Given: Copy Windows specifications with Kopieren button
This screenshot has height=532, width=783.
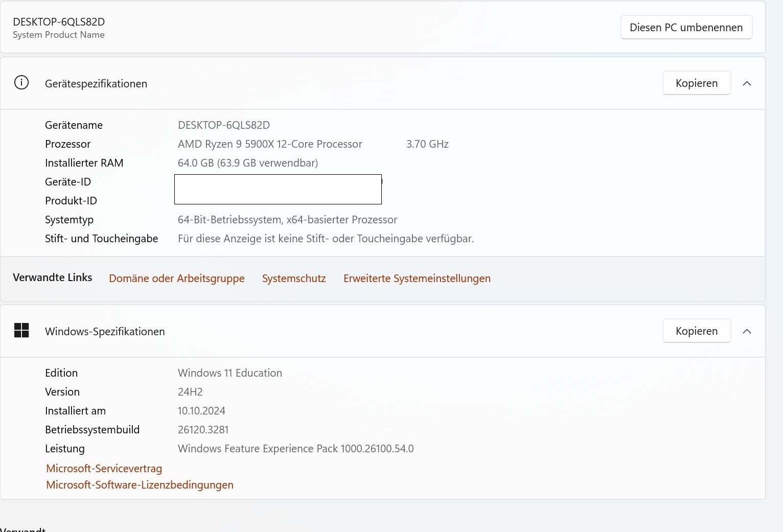Looking at the screenshot, I should tap(697, 331).
